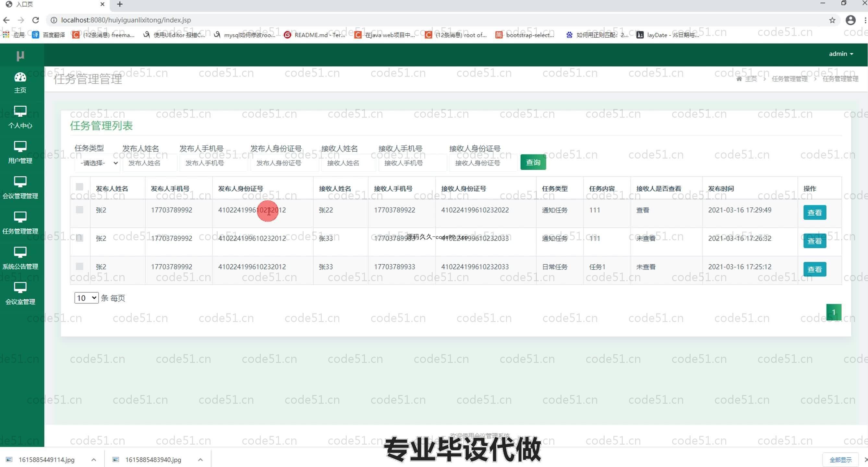
Task: Open 会议室管理 monitor icon in sidebar
Action: pyautogui.click(x=20, y=288)
